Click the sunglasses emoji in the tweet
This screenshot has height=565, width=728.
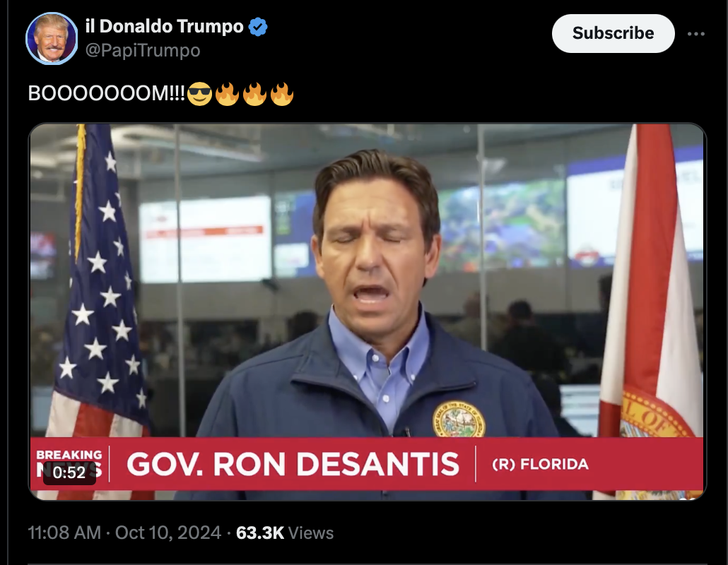click(x=199, y=94)
